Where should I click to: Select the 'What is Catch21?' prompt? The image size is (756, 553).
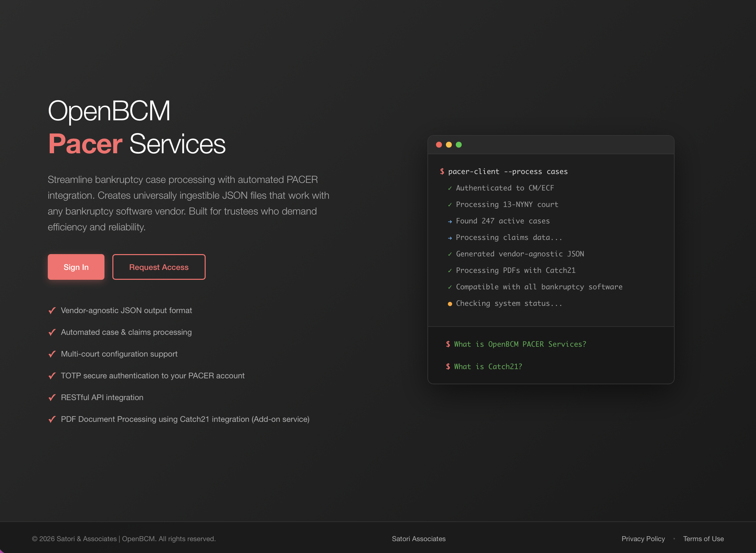484,366
